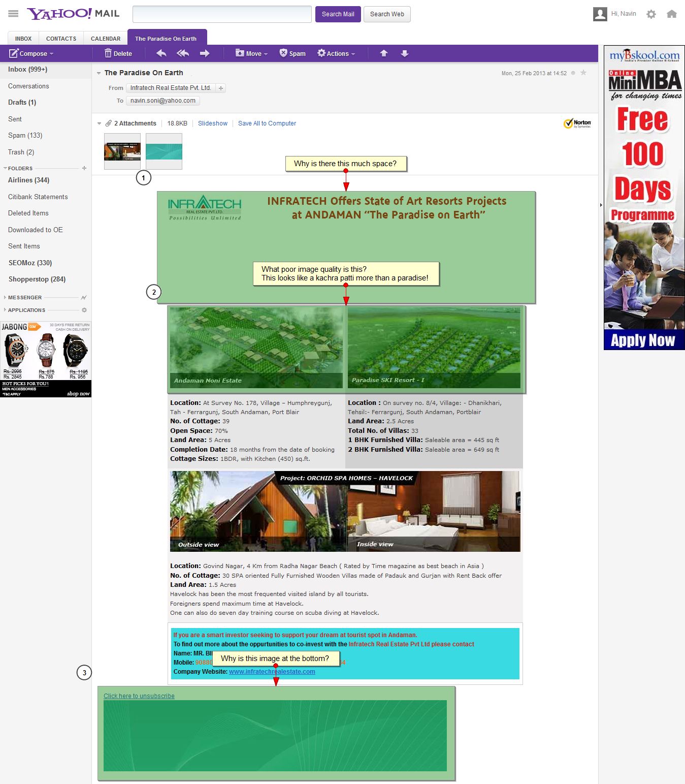Click the recipient chip navin.soni@yahoo.com
Viewport: 685px width, 784px height.
(x=163, y=101)
